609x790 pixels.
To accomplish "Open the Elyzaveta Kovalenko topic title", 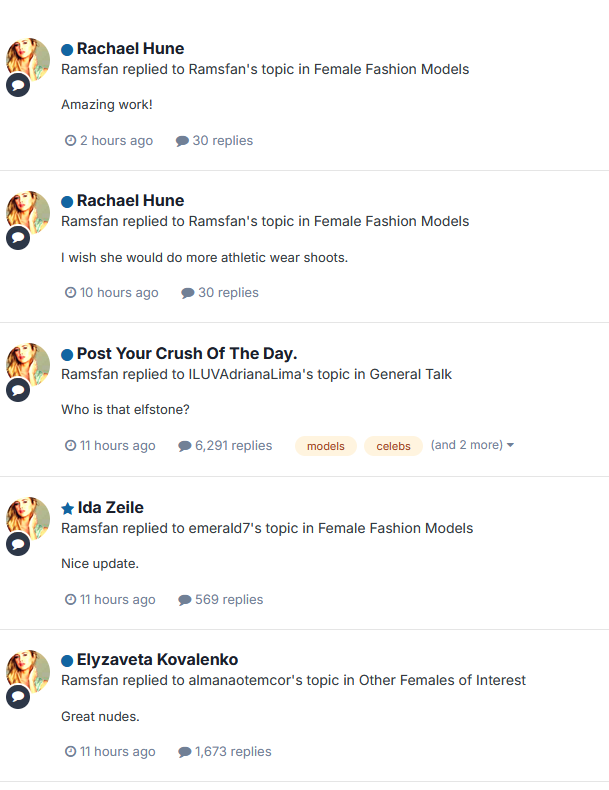I will [x=157, y=660].
